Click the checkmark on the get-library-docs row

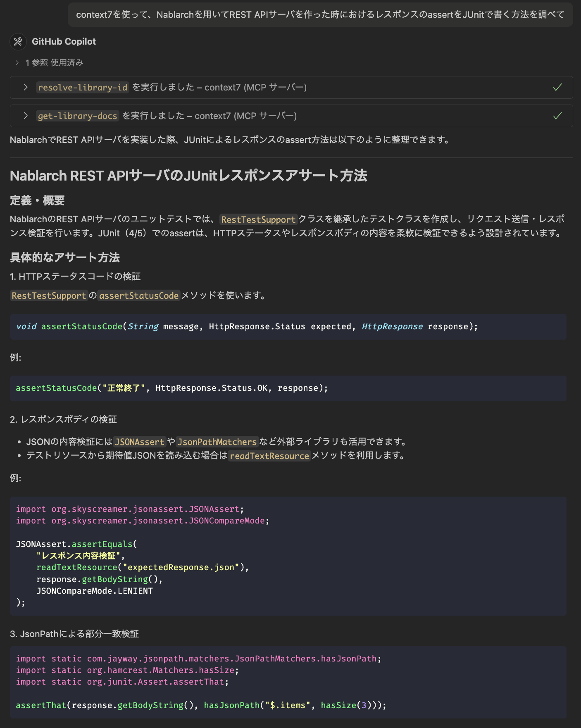(x=557, y=116)
